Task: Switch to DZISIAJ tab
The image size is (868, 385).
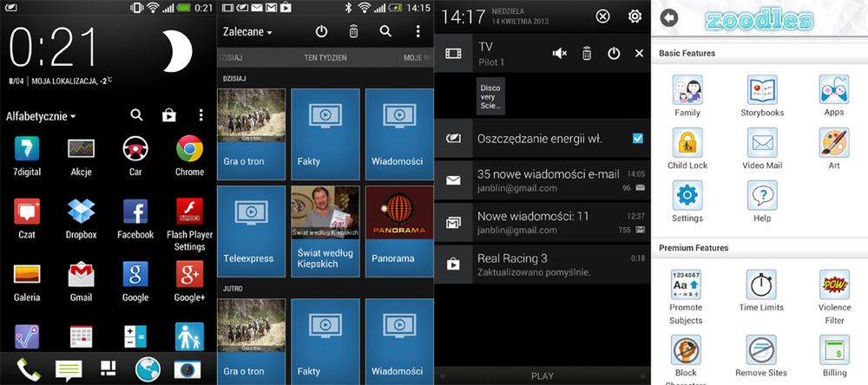Action: pyautogui.click(x=231, y=57)
